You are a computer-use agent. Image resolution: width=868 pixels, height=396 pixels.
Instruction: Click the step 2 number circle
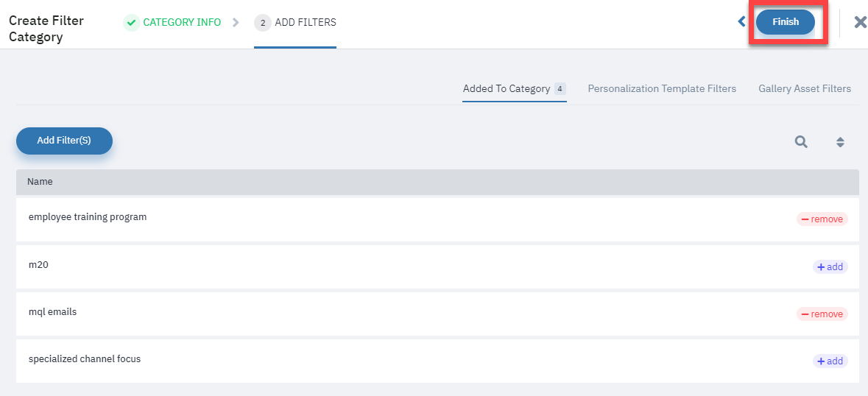262,23
